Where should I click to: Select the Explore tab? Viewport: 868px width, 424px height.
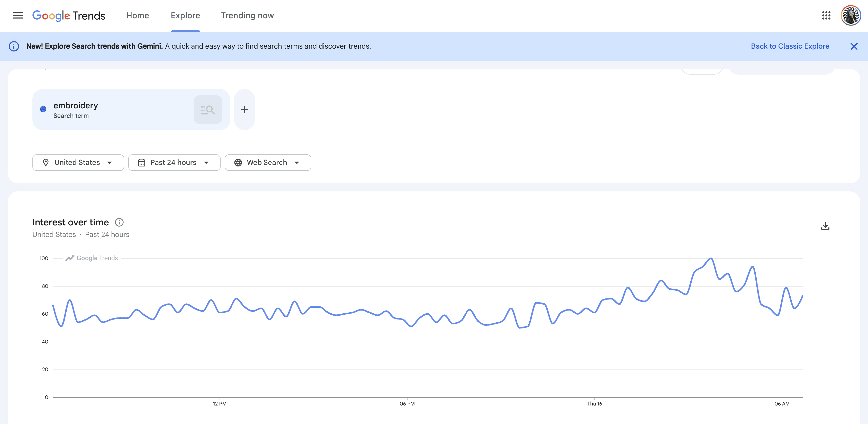[185, 15]
